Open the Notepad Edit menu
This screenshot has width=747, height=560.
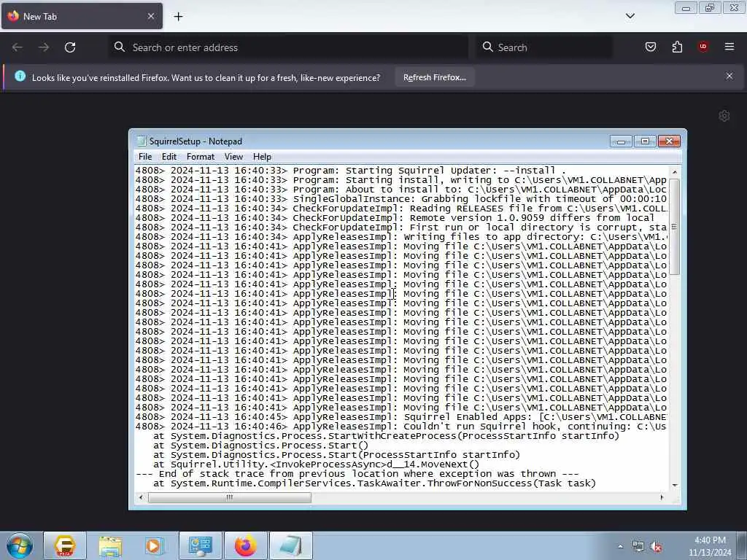pyautogui.click(x=169, y=157)
